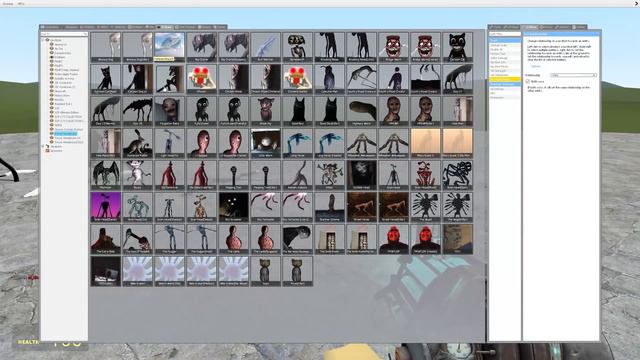Screen dimensions: 640x360
Task: Select the brownish sepia thumbnail ending row seven
Action: (457, 239)
